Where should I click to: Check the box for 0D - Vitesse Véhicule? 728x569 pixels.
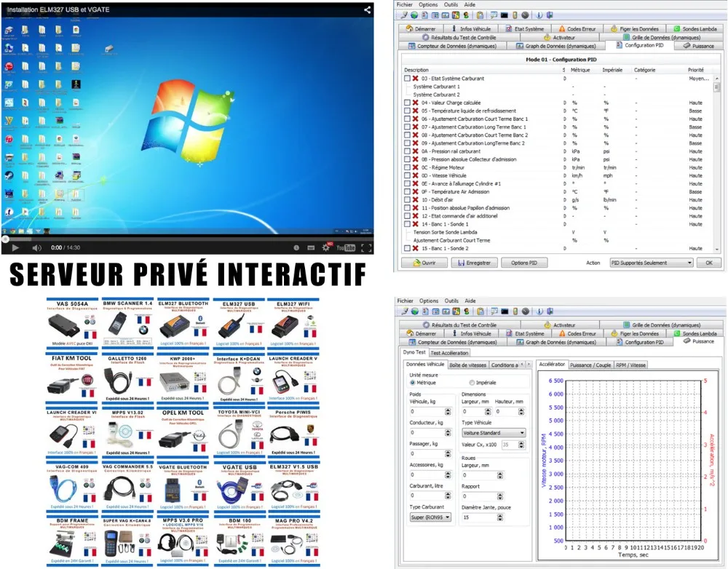[407, 175]
